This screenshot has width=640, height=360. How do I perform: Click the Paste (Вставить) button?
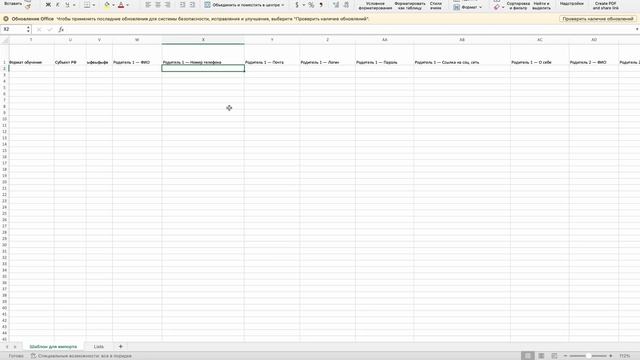coord(13,4)
